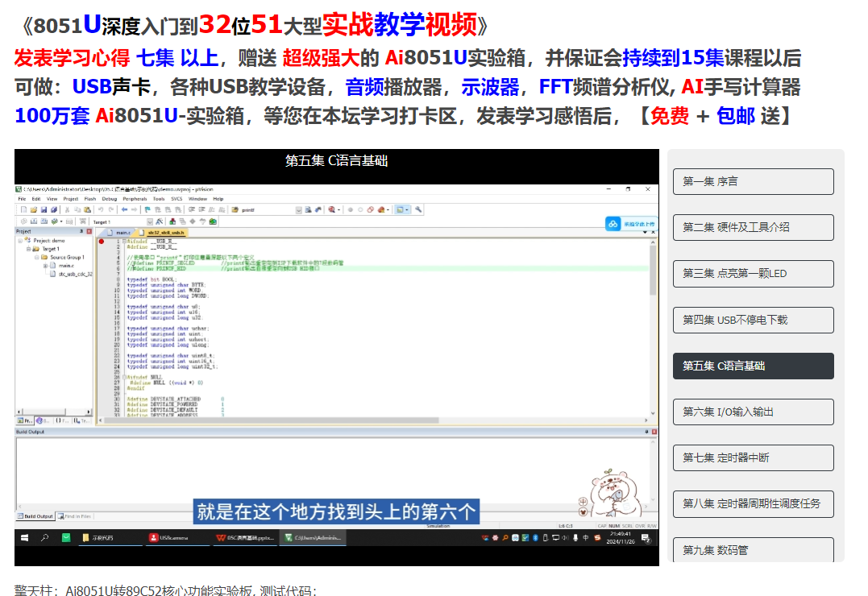Open episode 第六集 I/O输入输出
Image resolution: width=868 pixels, height=596 pixels.
[x=753, y=412]
